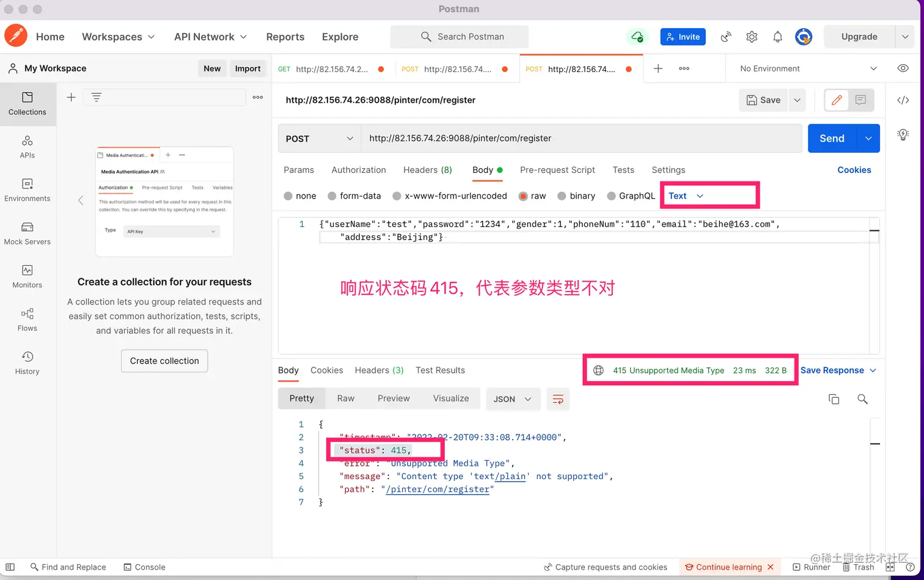The height and width of the screenshot is (580, 924).
Task: Open Environments in the sidebar
Action: tap(28, 190)
